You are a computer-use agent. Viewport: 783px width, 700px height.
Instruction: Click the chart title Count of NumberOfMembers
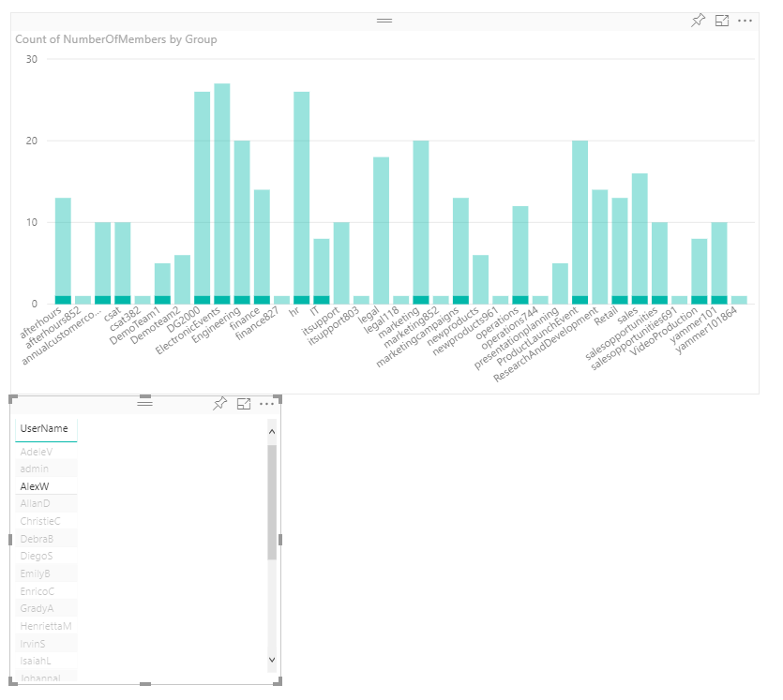click(x=116, y=39)
